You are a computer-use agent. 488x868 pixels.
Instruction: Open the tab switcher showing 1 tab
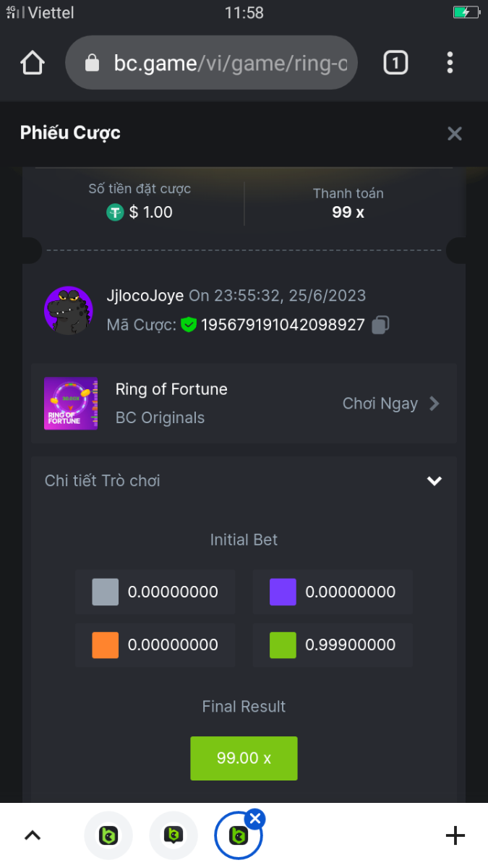click(x=395, y=63)
